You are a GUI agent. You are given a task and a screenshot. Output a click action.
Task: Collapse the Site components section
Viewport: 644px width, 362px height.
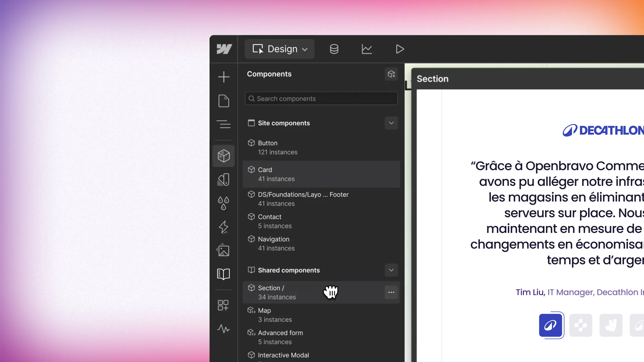point(391,123)
